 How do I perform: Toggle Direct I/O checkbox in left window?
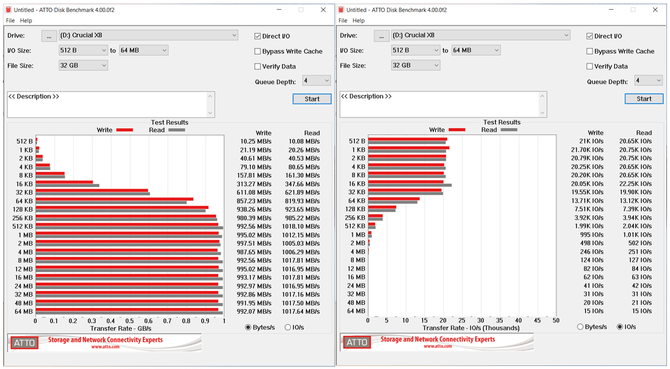point(257,36)
